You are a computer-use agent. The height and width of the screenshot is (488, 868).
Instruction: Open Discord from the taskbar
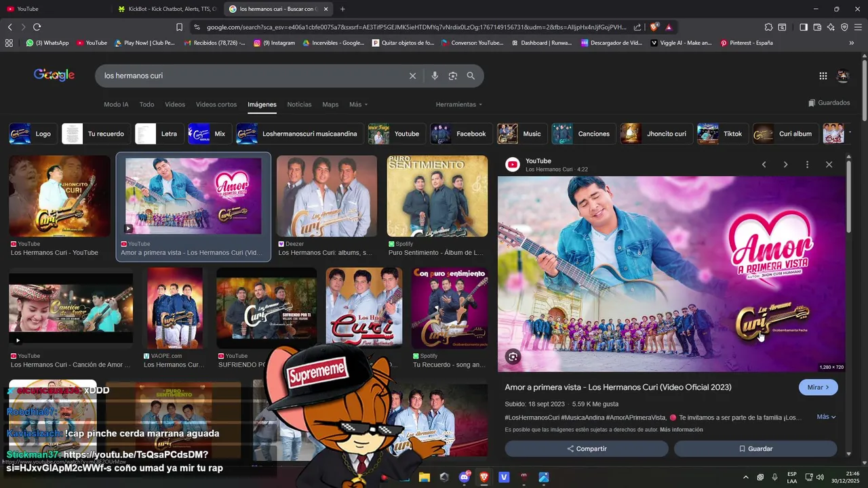465,477
